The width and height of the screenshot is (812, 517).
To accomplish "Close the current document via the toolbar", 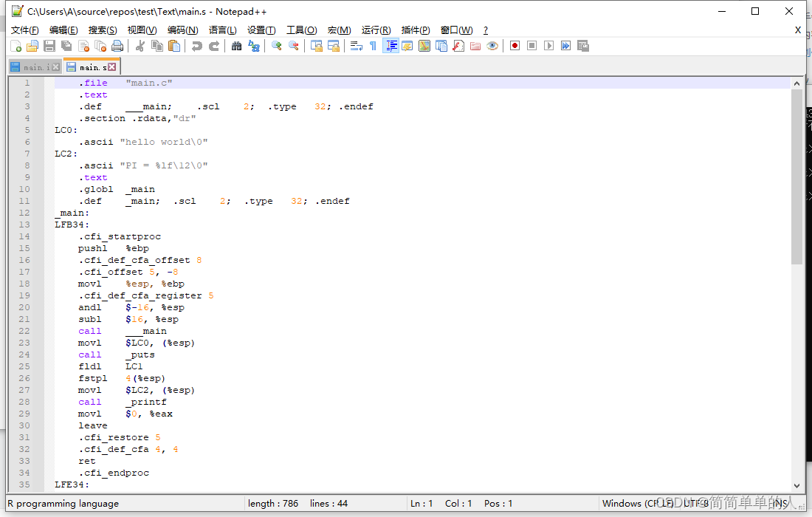I will 83,46.
